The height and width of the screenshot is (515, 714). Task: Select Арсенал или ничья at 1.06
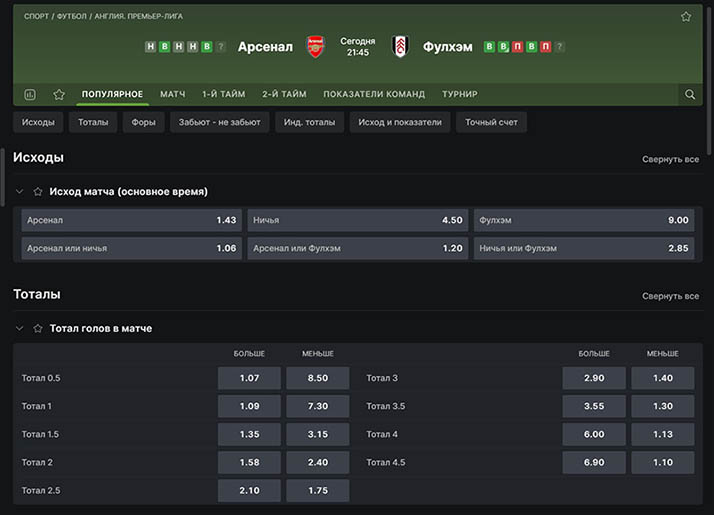tap(132, 248)
